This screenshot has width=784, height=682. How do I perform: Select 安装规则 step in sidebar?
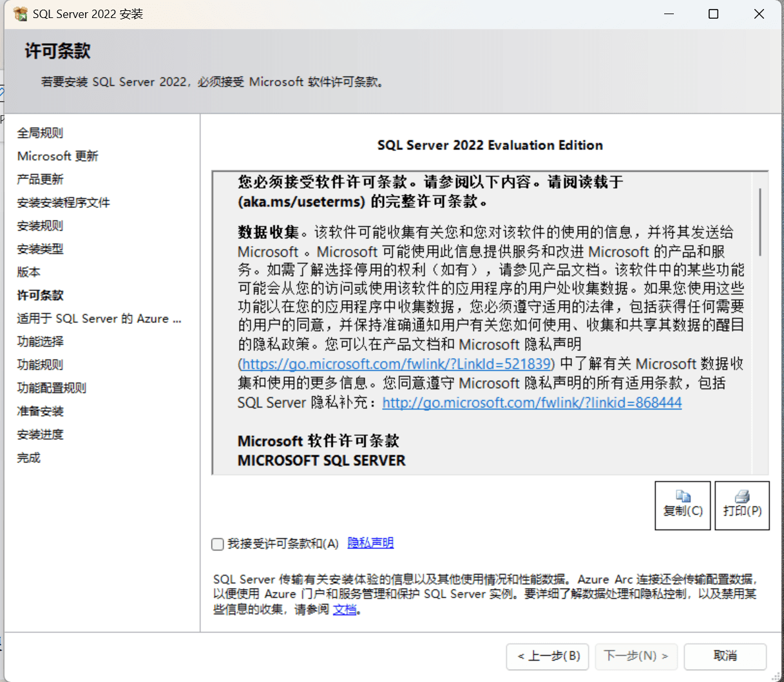tap(40, 225)
